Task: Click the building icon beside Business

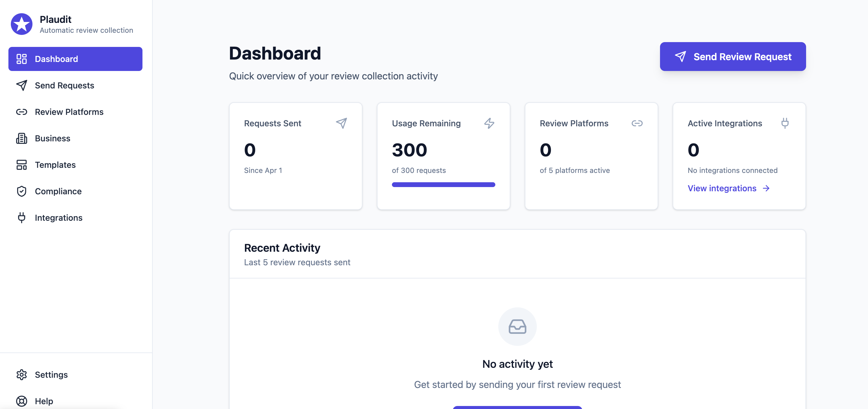Action: tap(22, 138)
